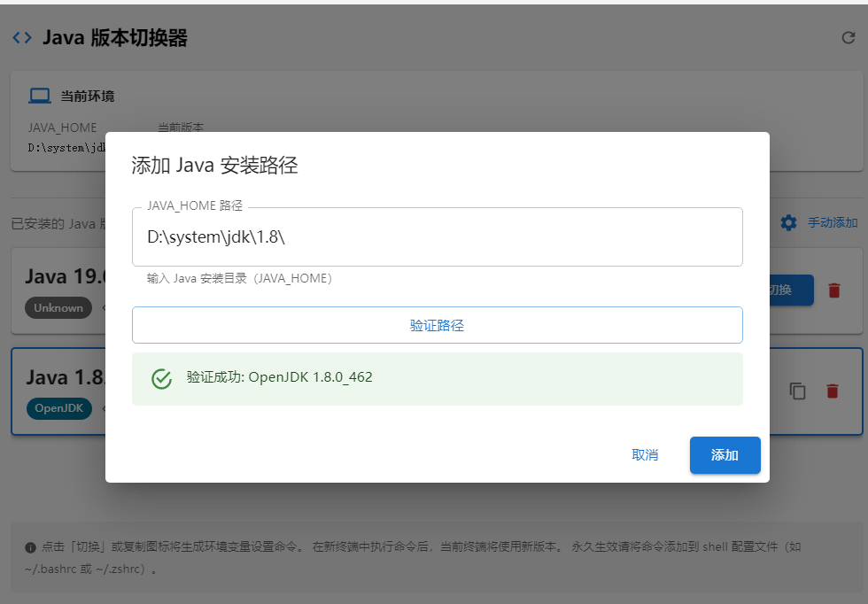Delete Java 1.8 entry via red trash icon

click(832, 391)
